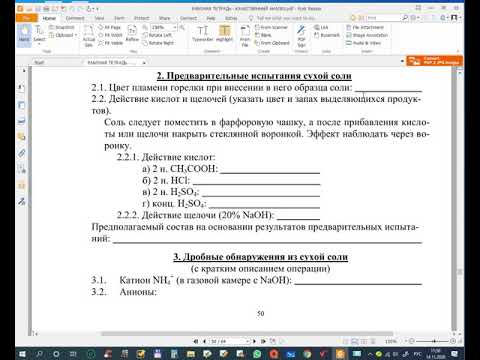Switch to the Form ribbon tab
Viewport: 480px width, 360px height.
coord(119,18)
